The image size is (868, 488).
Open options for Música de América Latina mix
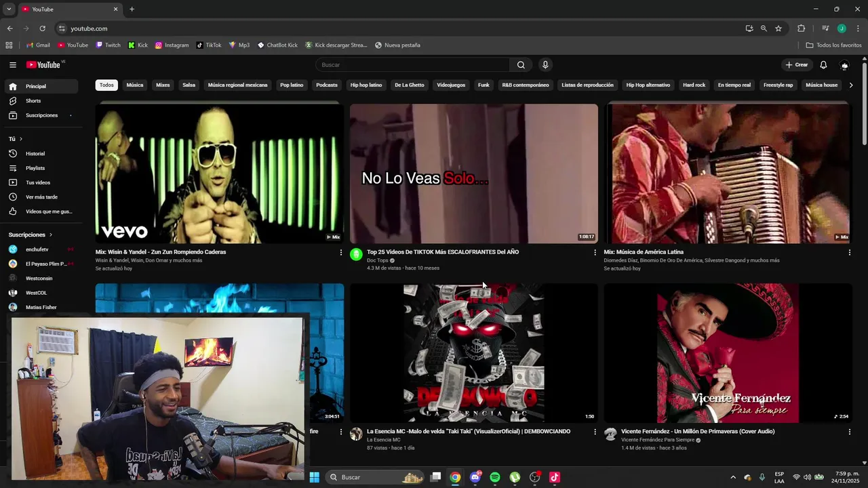coord(850,252)
